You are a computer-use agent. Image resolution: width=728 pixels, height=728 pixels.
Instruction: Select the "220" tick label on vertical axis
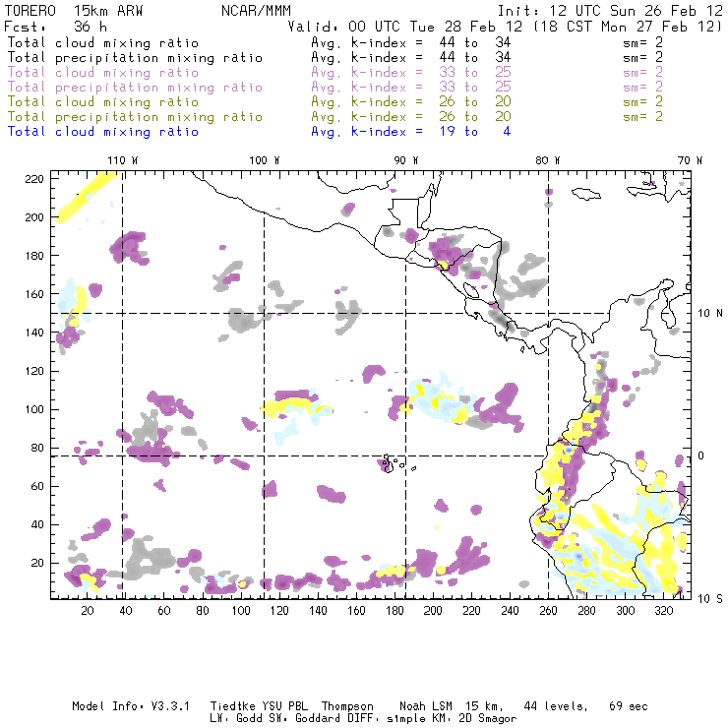(34, 179)
